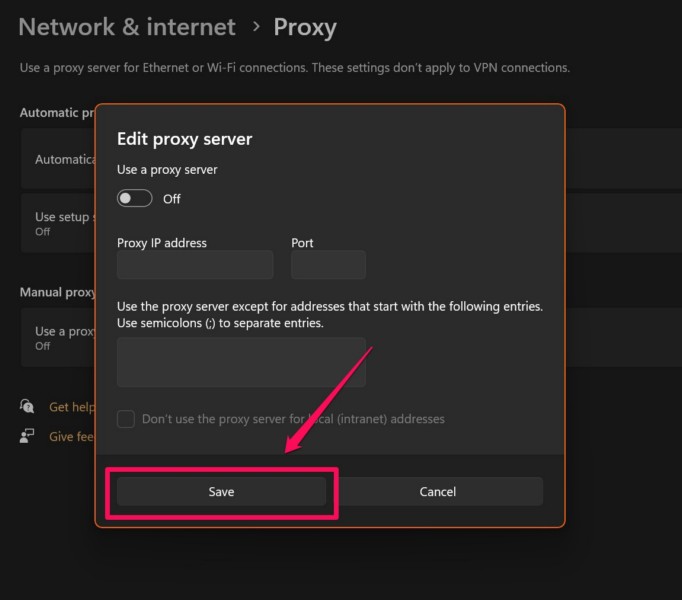Open the Give feedback link text
Image resolution: width=682 pixels, height=600 pixels.
[70, 436]
